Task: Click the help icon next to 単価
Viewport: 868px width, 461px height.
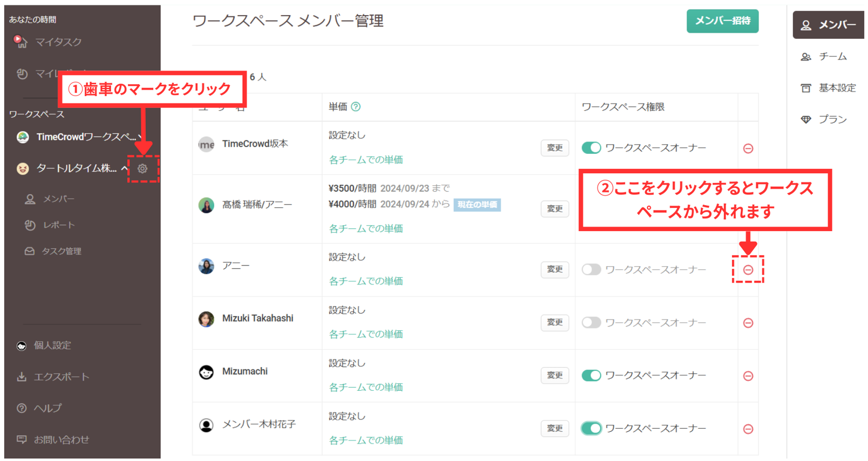Action: (356, 107)
